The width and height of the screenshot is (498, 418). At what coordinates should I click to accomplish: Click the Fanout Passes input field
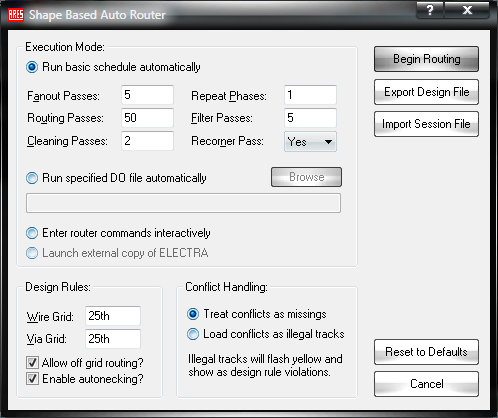click(x=147, y=95)
